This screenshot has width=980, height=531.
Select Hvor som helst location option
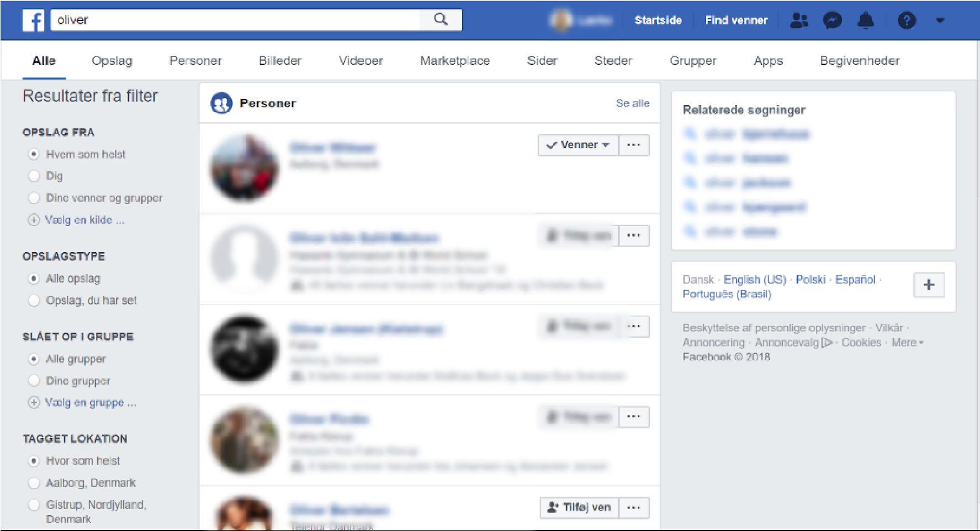(34, 461)
